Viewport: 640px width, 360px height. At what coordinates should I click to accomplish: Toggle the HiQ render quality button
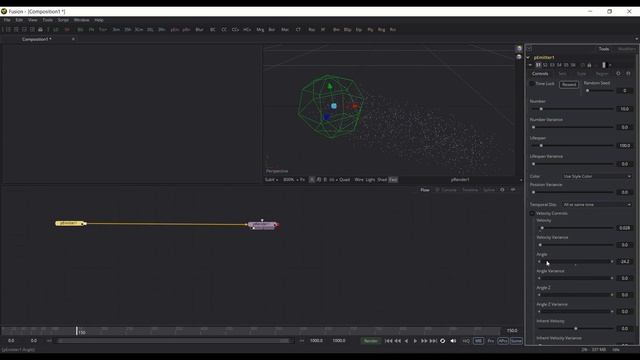[x=466, y=341]
